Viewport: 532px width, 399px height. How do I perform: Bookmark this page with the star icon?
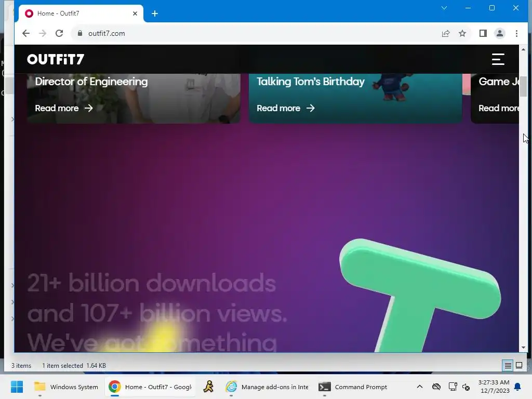(462, 33)
